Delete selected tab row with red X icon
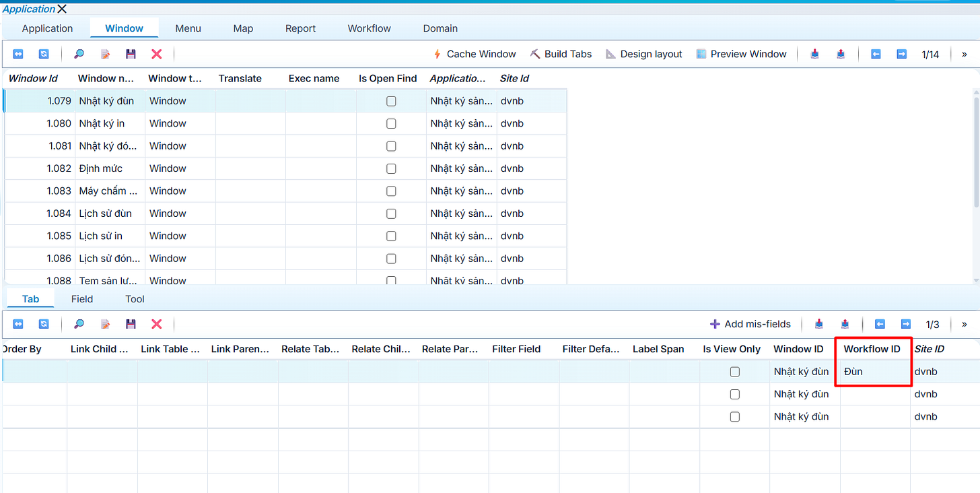Viewport: 980px width, 493px height. click(x=156, y=324)
